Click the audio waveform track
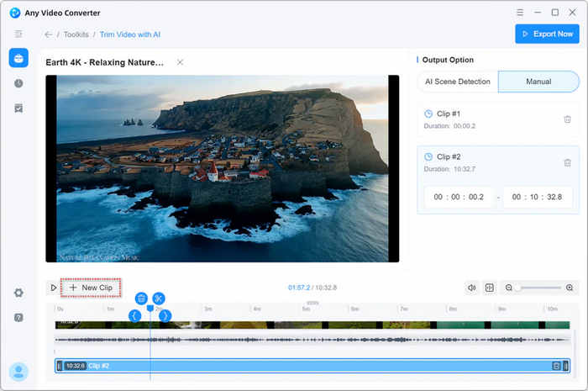Image resolution: width=588 pixels, height=391 pixels. click(x=312, y=340)
